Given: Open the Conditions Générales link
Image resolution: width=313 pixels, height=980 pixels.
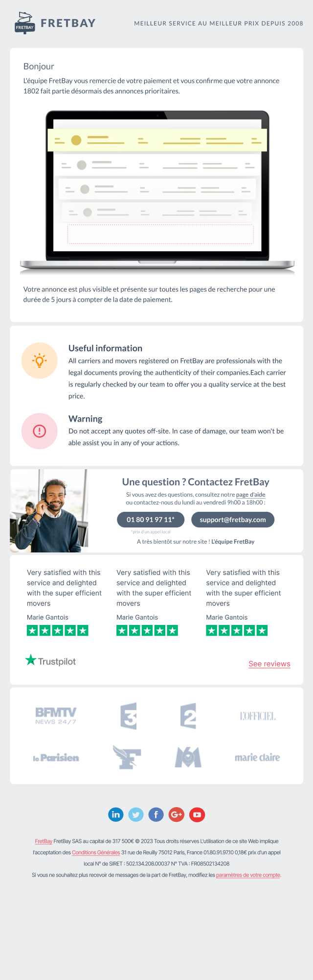Looking at the screenshot, I should point(96,852).
